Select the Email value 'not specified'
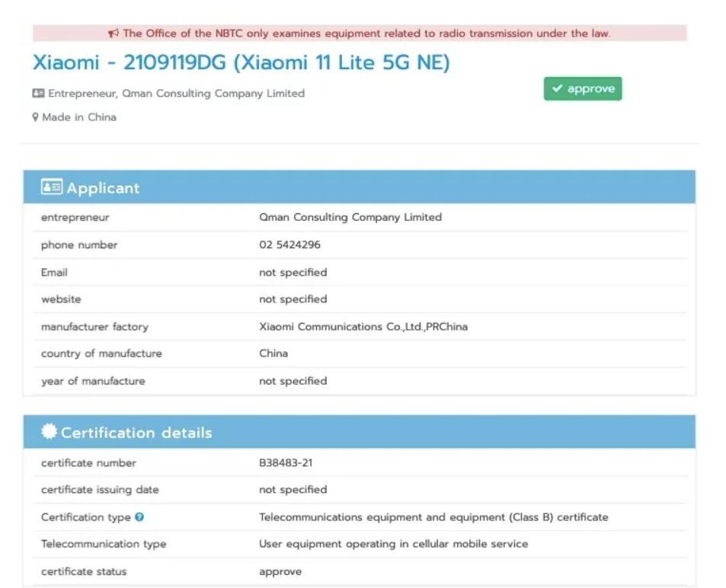The width and height of the screenshot is (726, 588). point(293,272)
